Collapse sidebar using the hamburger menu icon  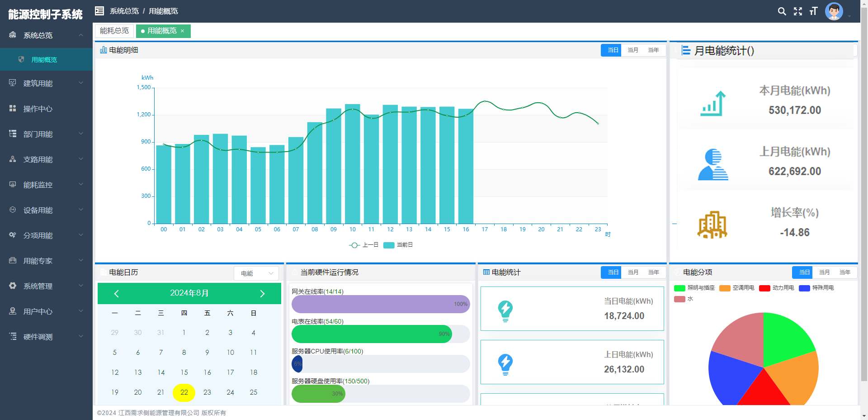click(x=99, y=11)
